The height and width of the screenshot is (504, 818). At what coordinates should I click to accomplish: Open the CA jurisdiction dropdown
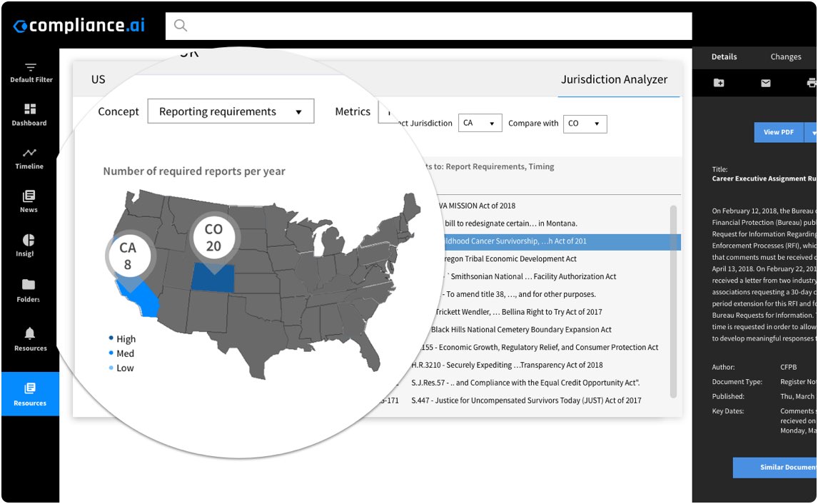(x=480, y=123)
